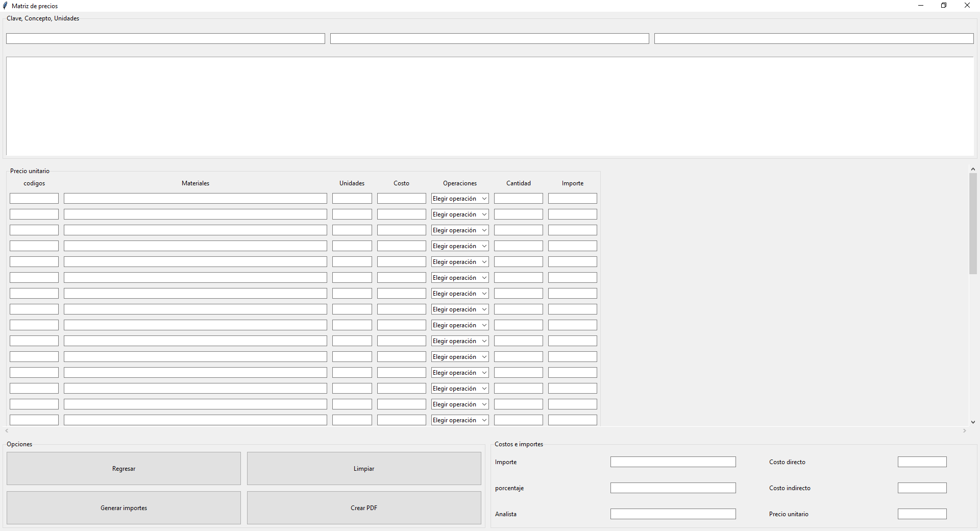Focus third row codigos field
This screenshot has height=531, width=980.
tap(34, 230)
